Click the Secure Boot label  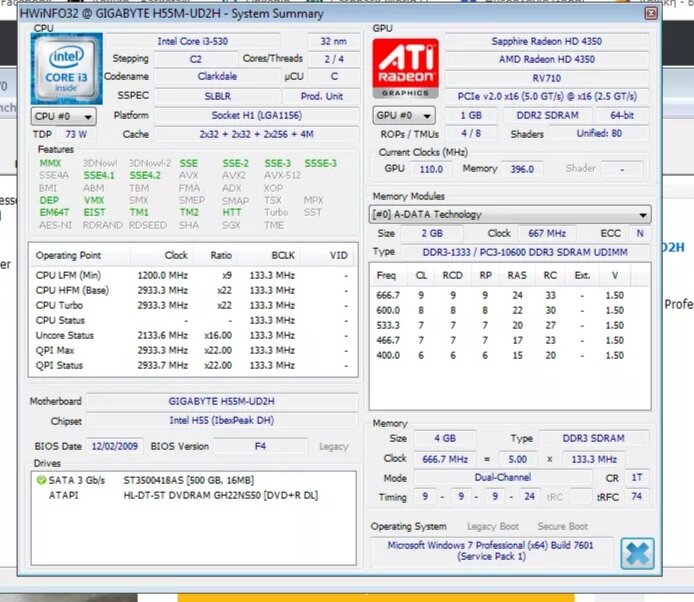pos(563,526)
